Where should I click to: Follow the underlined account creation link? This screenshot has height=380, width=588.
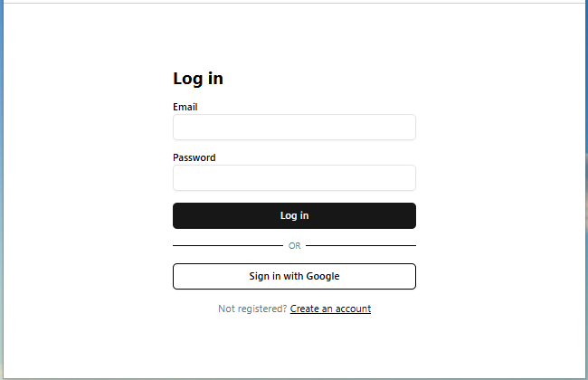[x=330, y=309]
